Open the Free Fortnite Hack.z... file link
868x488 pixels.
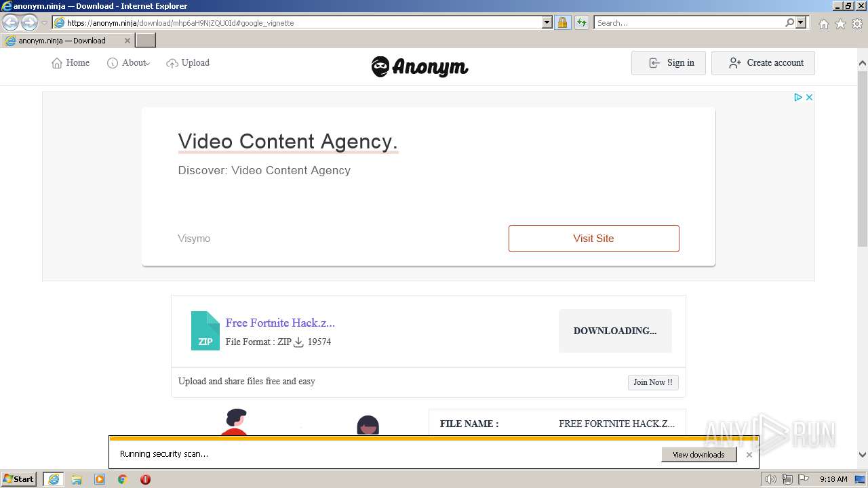point(280,323)
